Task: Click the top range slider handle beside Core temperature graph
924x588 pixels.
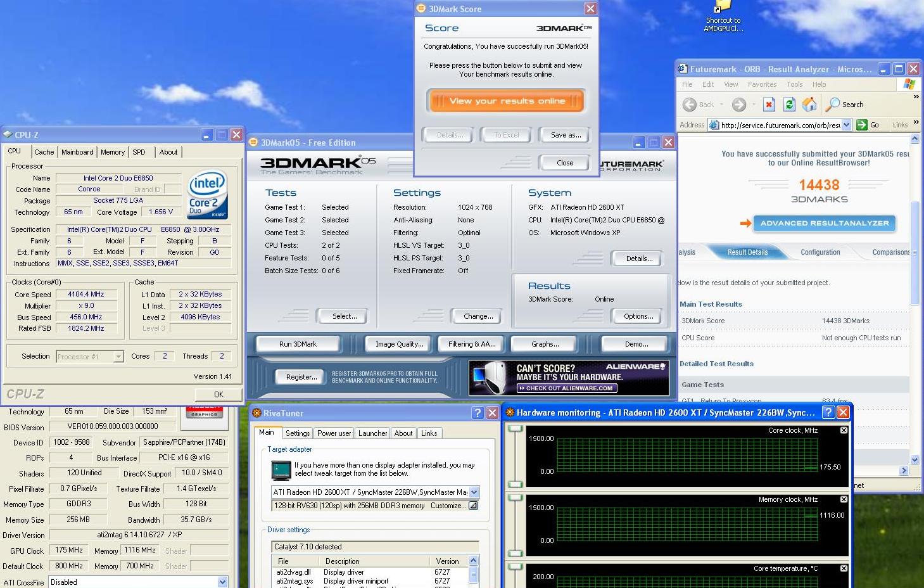Action: click(x=516, y=567)
